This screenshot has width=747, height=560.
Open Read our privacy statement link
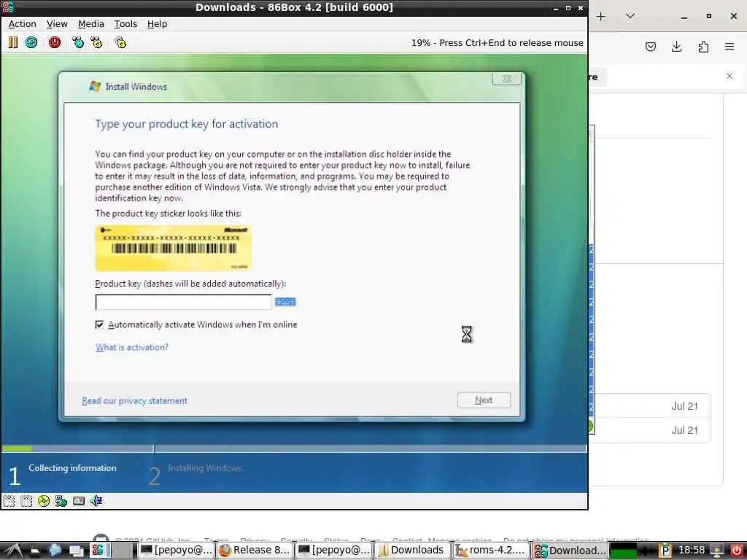coord(135,400)
